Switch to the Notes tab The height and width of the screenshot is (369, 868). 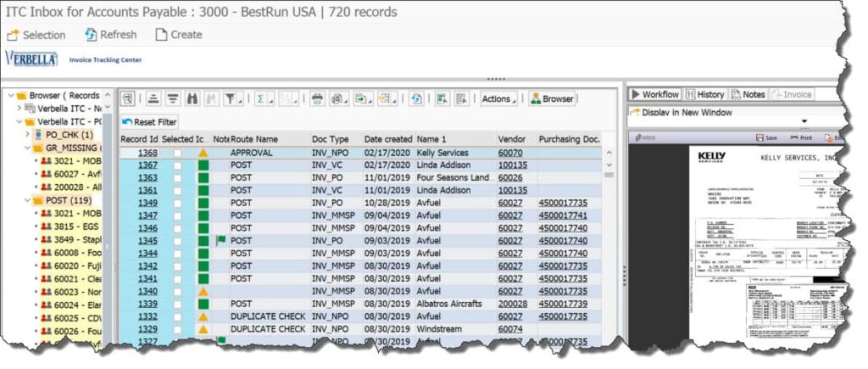(x=748, y=95)
